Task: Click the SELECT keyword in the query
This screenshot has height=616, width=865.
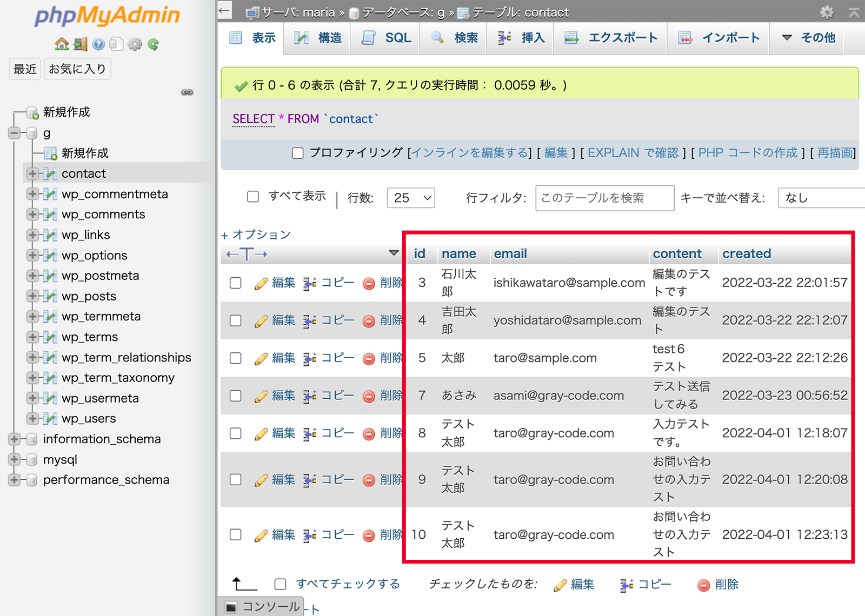Action: (x=254, y=119)
